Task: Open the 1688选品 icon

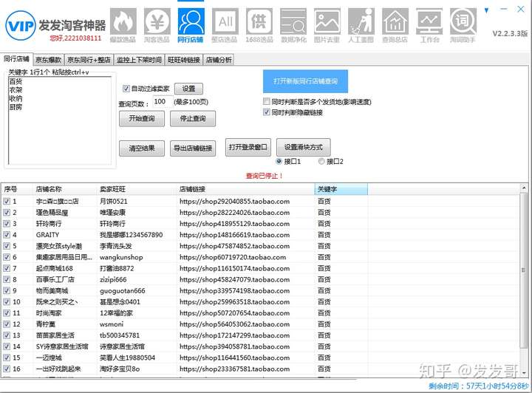Action: tap(259, 21)
